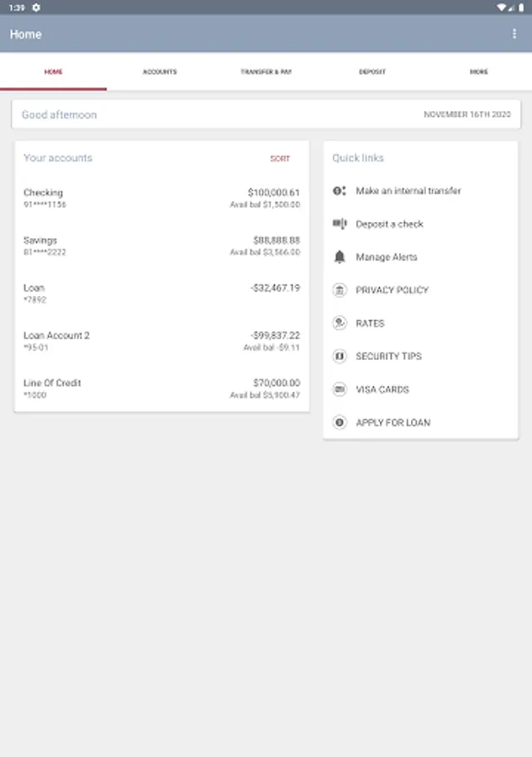The width and height of the screenshot is (532, 757).
Task: Tap the Security Tips icon
Action: pyautogui.click(x=340, y=357)
